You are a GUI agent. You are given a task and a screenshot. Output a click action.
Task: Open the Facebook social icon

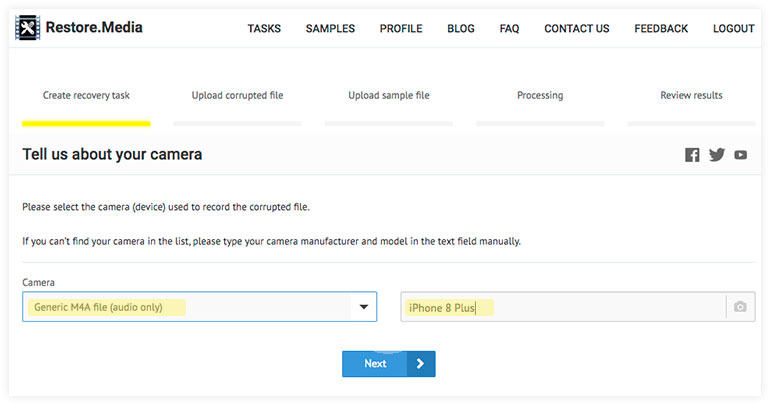click(x=692, y=155)
